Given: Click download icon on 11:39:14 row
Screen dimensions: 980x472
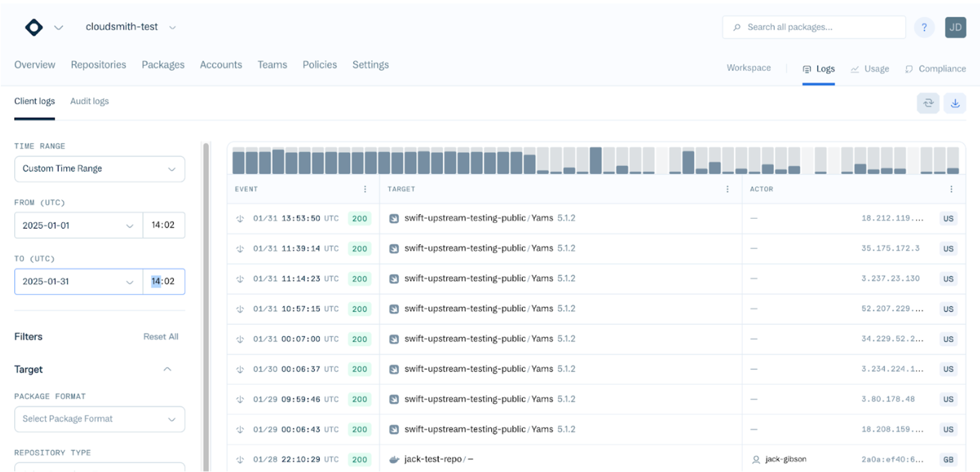Looking at the screenshot, I should [x=240, y=249].
